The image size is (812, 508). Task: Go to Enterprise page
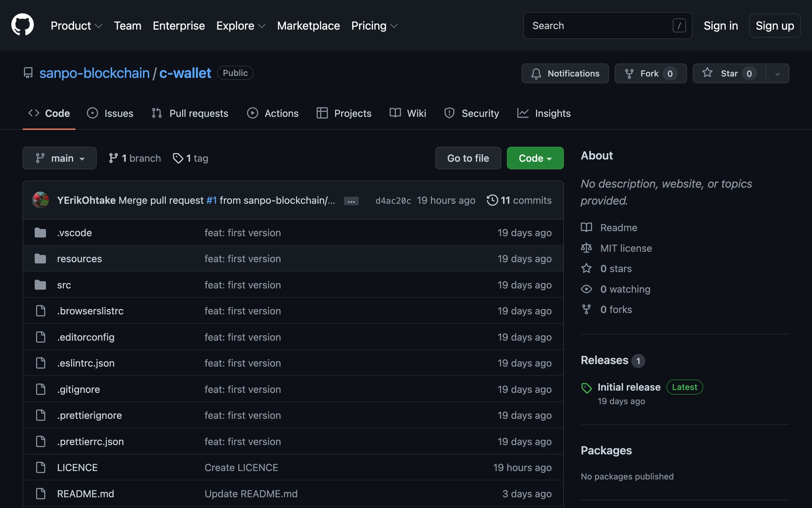tap(179, 25)
